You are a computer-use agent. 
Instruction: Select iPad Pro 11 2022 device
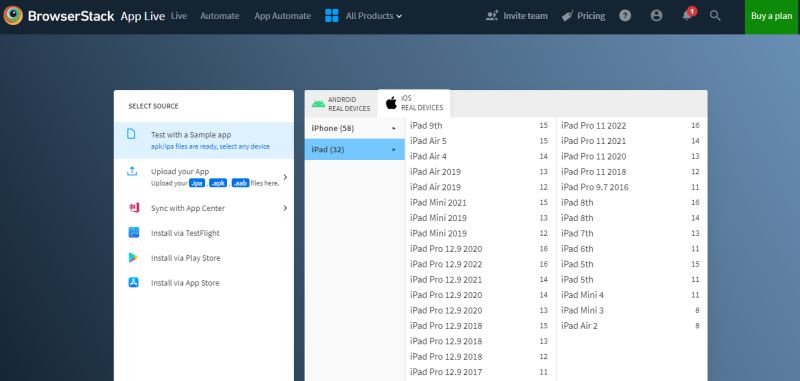[631, 125]
